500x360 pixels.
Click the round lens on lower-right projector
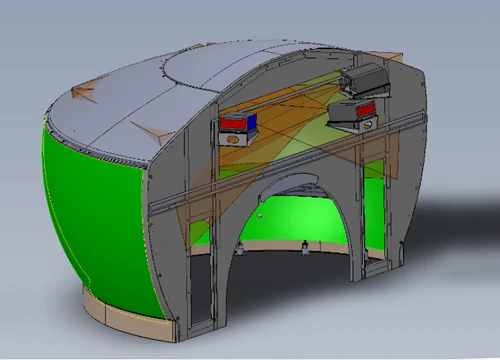click(x=368, y=125)
